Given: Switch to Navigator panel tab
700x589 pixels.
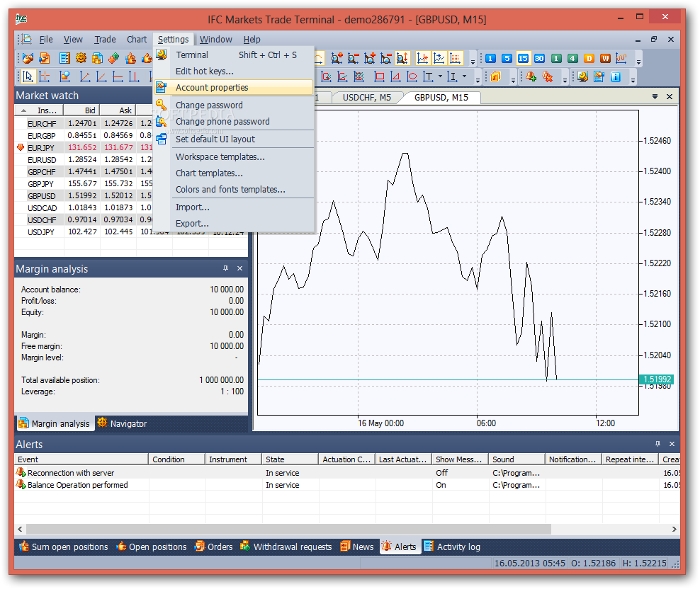Looking at the screenshot, I should pyautogui.click(x=122, y=423).
